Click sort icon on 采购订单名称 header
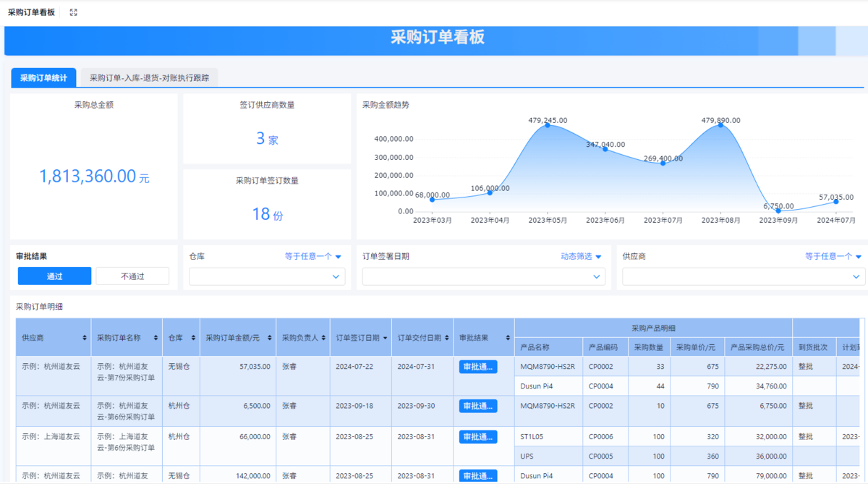Image resolution: width=868 pixels, height=484 pixels. click(156, 338)
